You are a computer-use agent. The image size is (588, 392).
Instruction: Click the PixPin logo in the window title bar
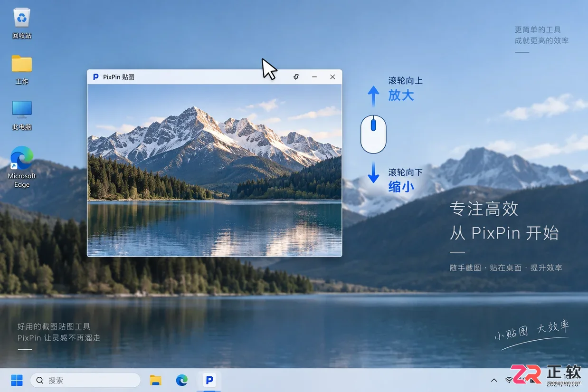point(95,77)
